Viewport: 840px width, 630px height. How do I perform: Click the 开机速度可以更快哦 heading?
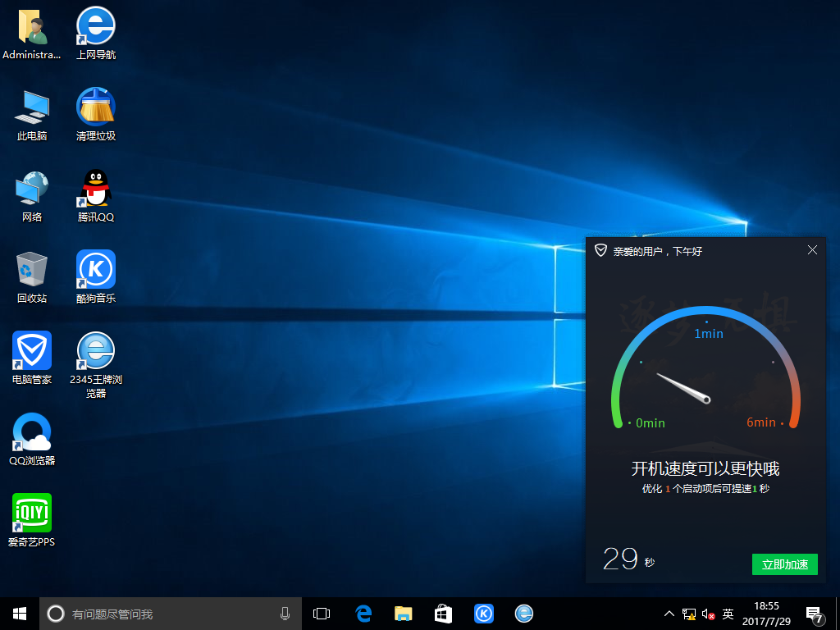coord(705,468)
